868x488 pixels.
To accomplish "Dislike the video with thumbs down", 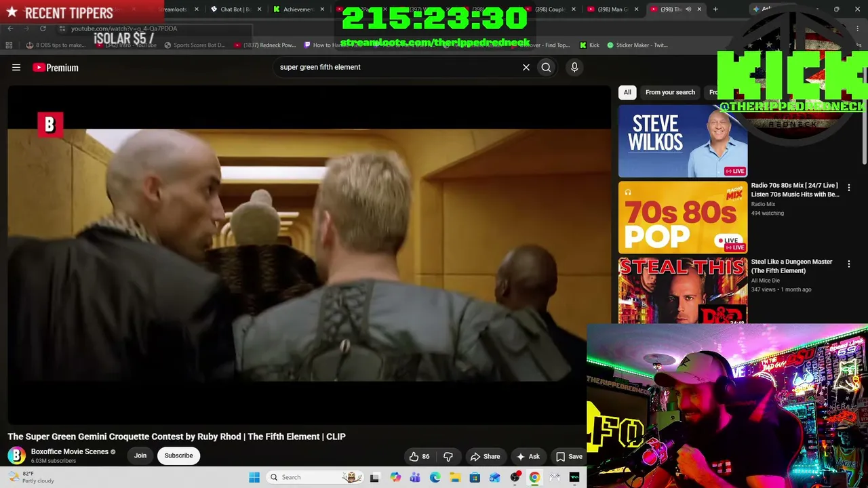I will pyautogui.click(x=448, y=456).
